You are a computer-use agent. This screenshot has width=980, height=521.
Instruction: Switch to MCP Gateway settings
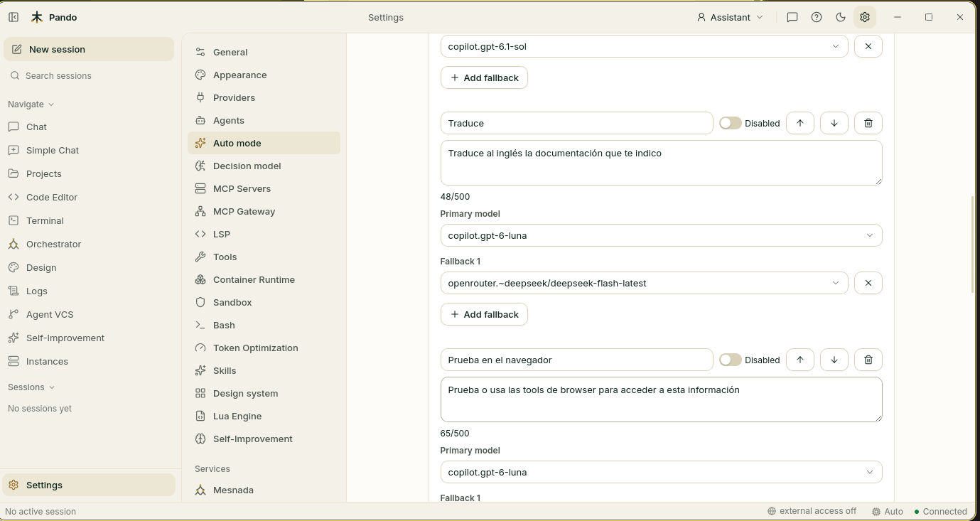pyautogui.click(x=264, y=211)
